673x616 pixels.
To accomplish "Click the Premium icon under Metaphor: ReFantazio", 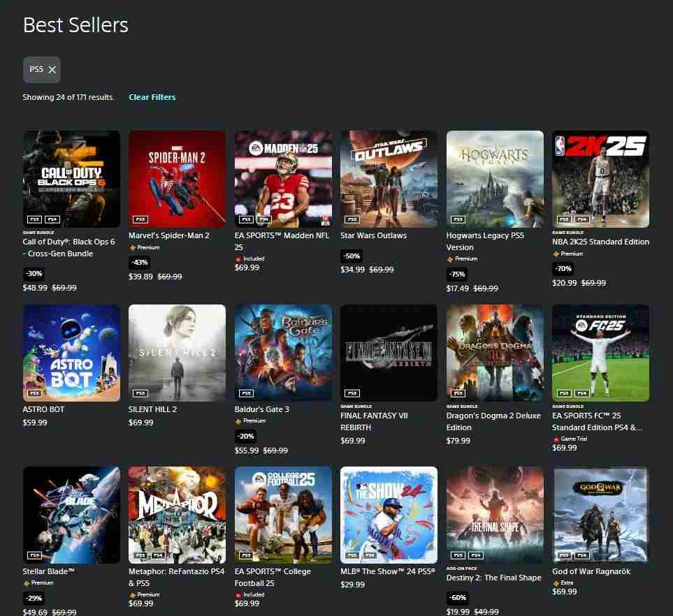I will (x=132, y=595).
